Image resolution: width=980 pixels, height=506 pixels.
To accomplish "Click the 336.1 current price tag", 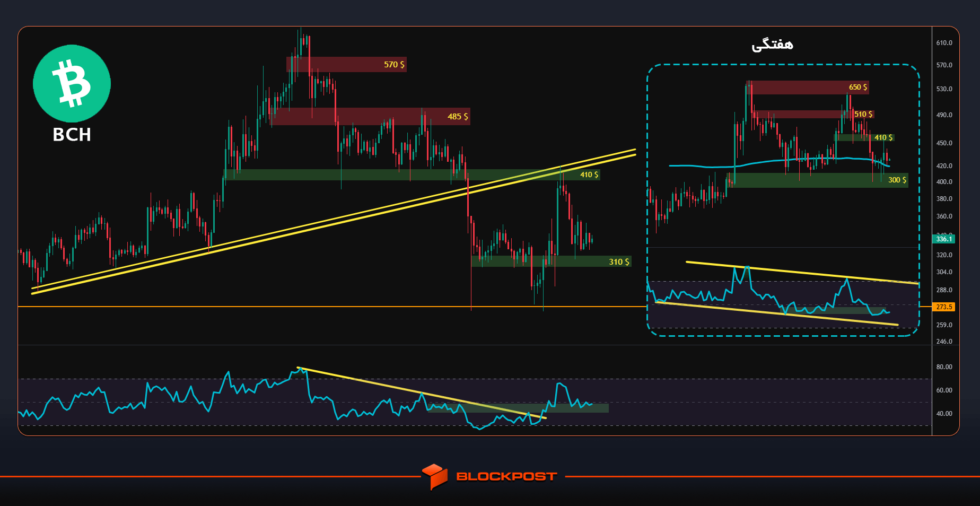I will tap(944, 239).
